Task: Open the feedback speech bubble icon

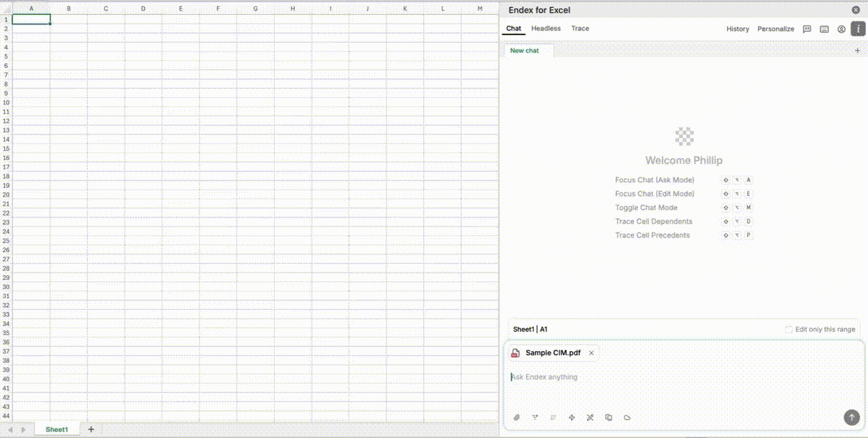Action: [x=807, y=29]
